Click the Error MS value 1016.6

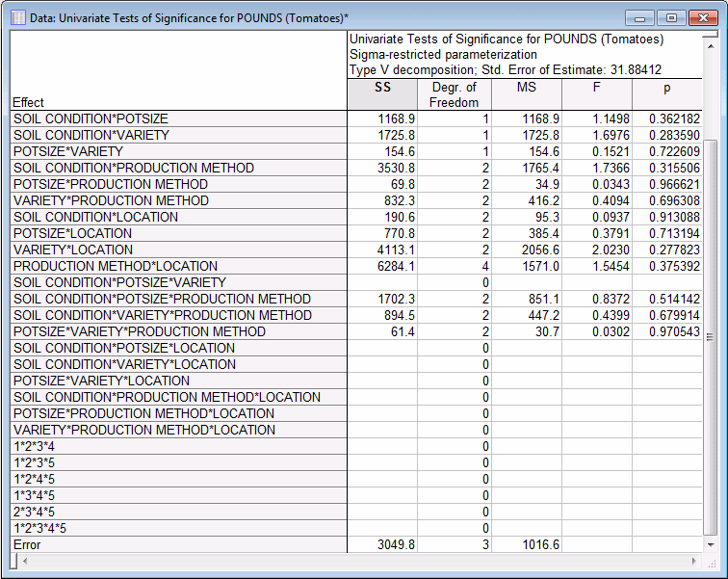tap(526, 544)
